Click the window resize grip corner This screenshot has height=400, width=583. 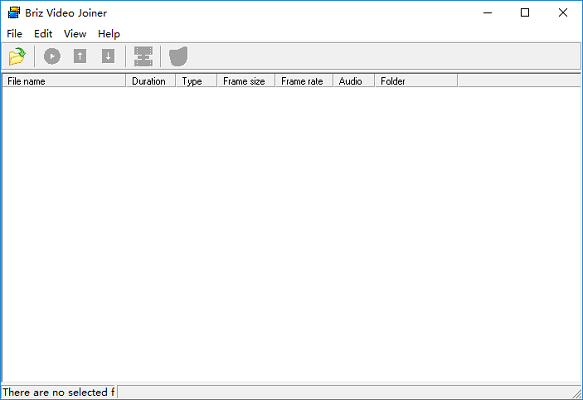(x=577, y=393)
